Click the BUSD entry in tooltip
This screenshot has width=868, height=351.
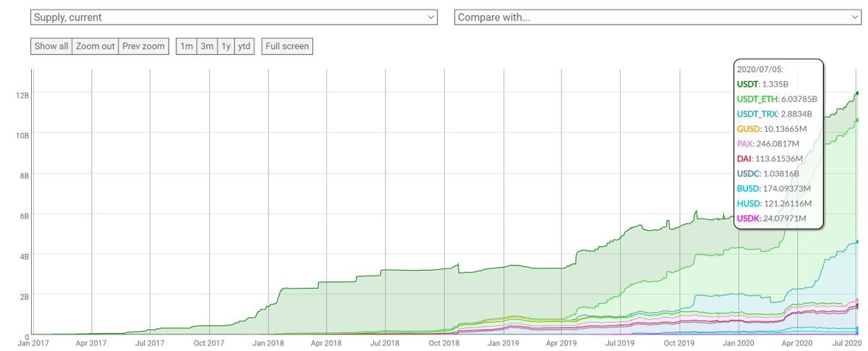pyautogui.click(x=773, y=188)
